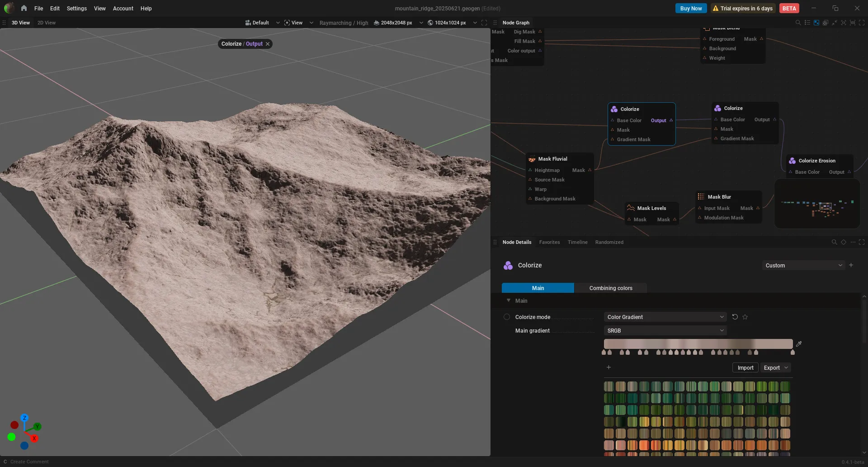Click the gradient eyedropper icon

pyautogui.click(x=799, y=344)
